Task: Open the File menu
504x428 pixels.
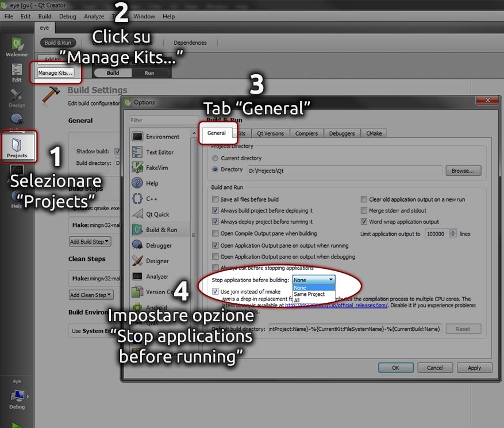Action: (9, 17)
